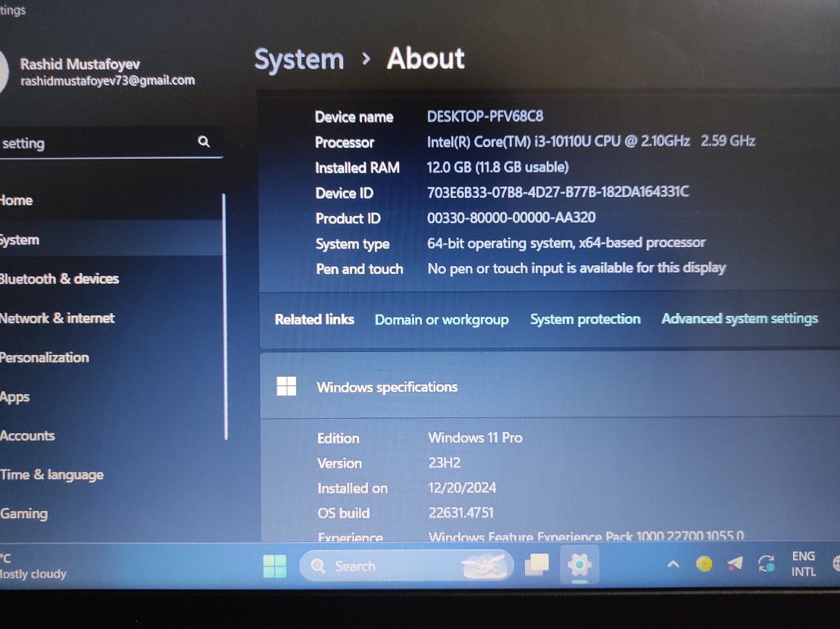
Task: Click the installed on date 12/20/2024
Action: coord(462,488)
